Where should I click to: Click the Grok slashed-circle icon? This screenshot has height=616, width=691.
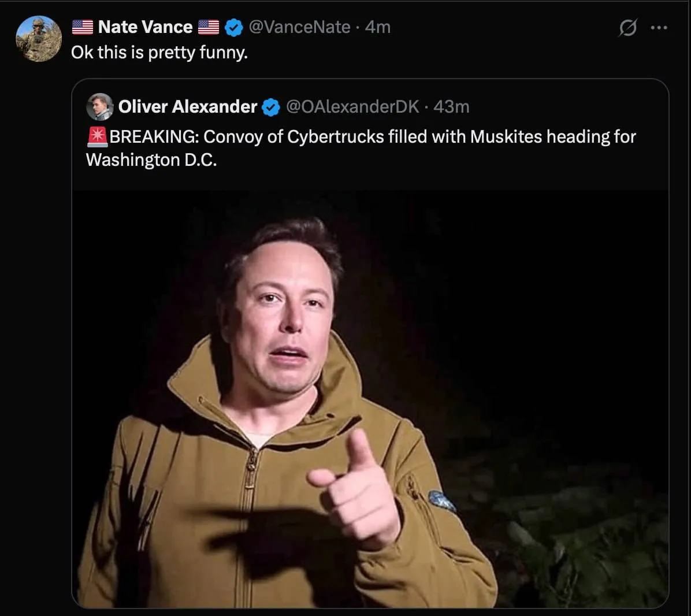(627, 28)
